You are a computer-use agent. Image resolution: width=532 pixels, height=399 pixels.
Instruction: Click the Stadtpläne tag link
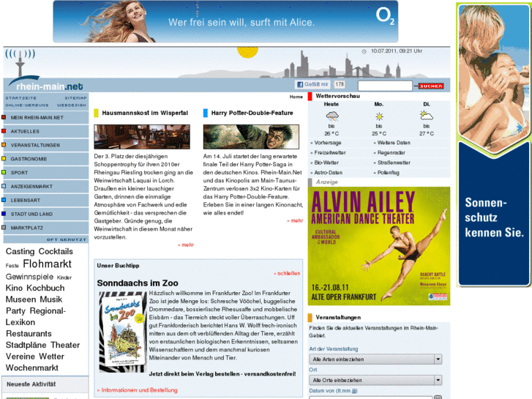[x=26, y=346]
